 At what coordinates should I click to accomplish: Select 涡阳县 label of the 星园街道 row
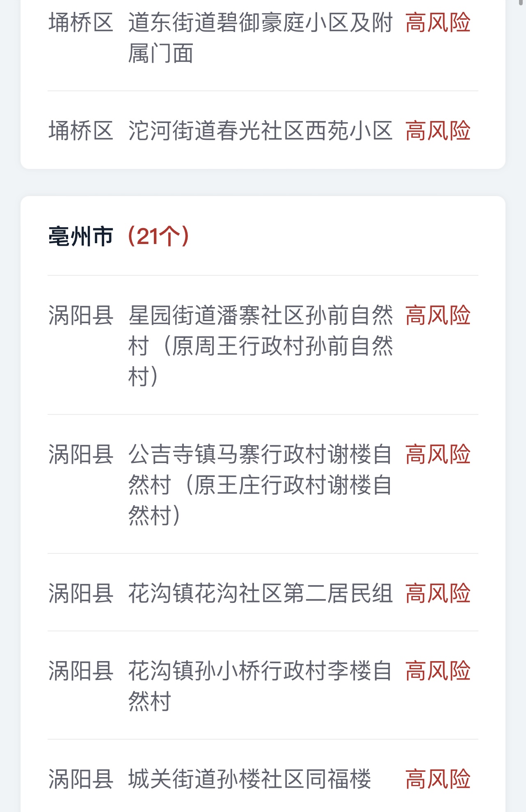point(81,315)
